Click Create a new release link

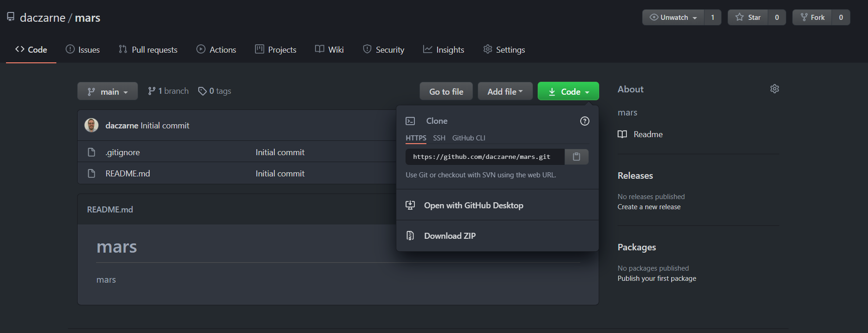pyautogui.click(x=649, y=207)
